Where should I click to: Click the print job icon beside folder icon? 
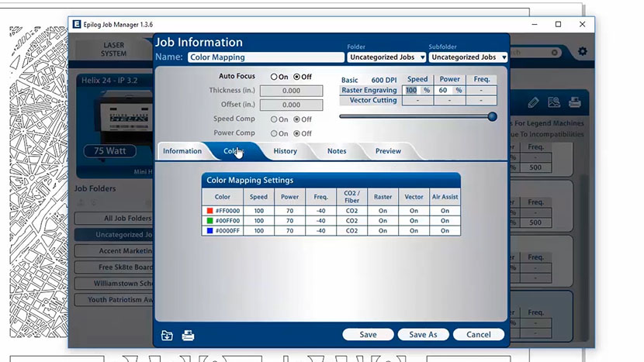pyautogui.click(x=188, y=335)
